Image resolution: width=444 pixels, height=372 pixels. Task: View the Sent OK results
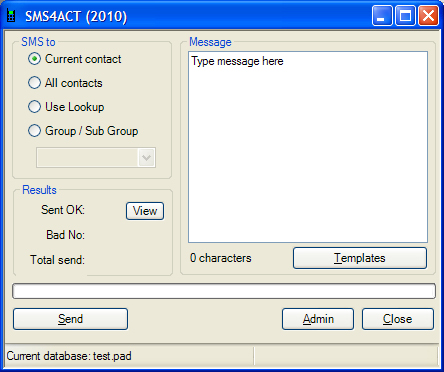coord(145,211)
